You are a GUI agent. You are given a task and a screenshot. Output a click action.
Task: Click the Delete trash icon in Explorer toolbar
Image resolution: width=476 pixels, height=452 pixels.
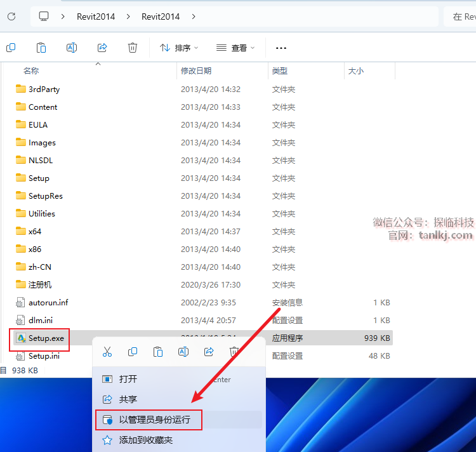pyautogui.click(x=133, y=48)
